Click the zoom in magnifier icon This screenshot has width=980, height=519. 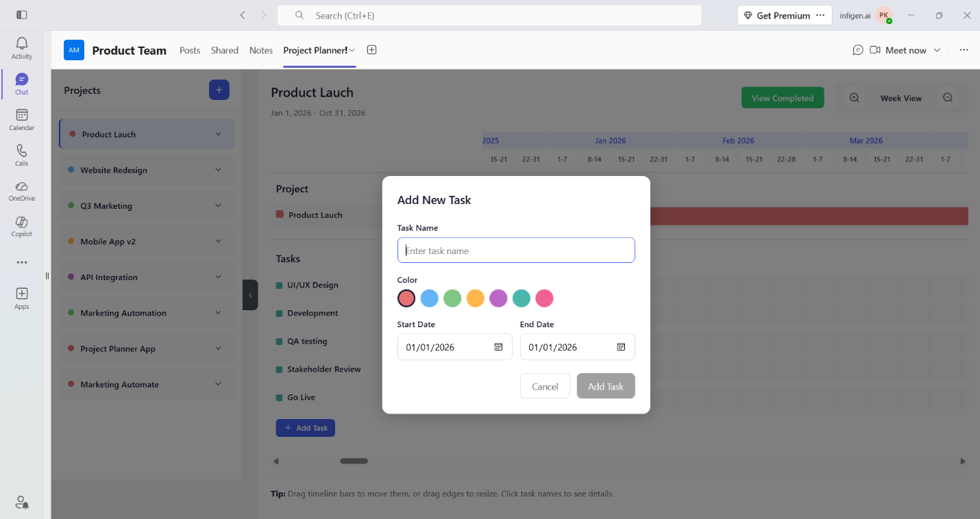tap(854, 98)
